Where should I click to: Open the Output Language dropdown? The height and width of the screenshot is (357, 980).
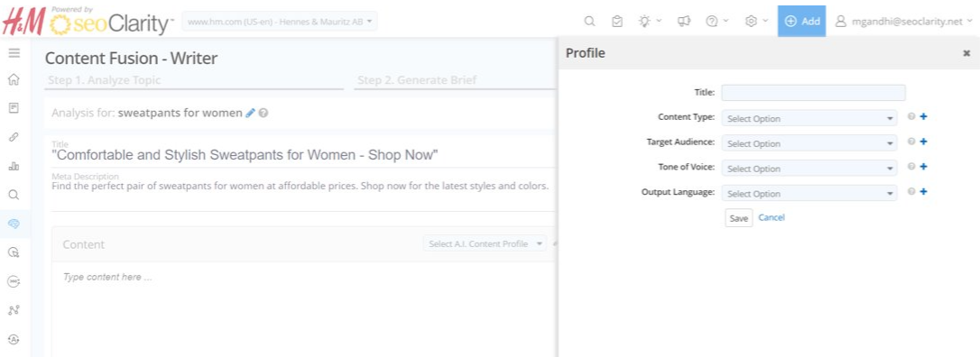coord(809,193)
